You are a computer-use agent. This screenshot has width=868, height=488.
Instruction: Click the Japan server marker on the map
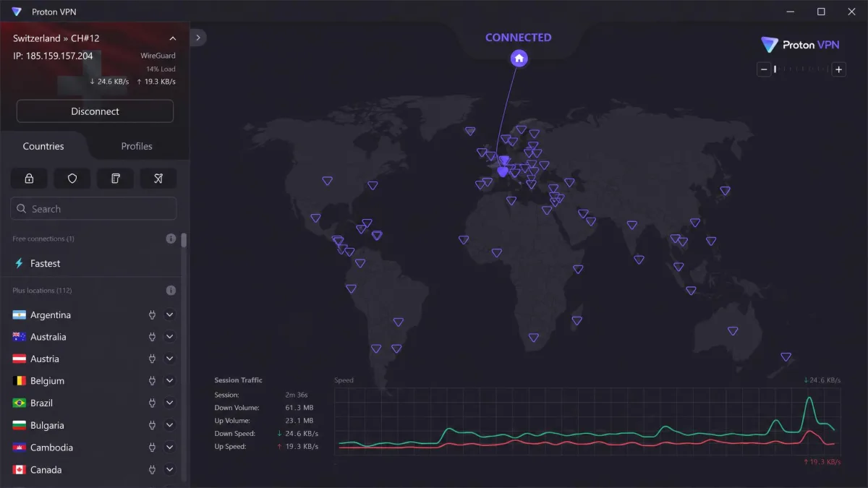click(725, 191)
